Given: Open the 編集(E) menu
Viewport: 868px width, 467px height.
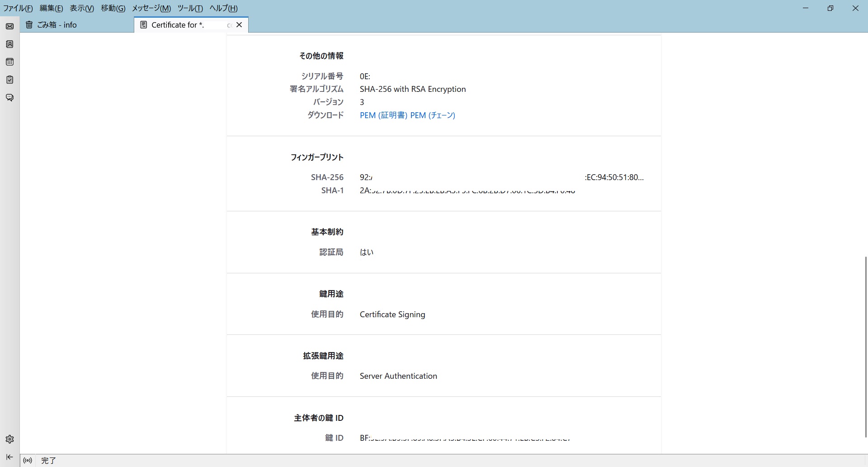Looking at the screenshot, I should pos(51,8).
